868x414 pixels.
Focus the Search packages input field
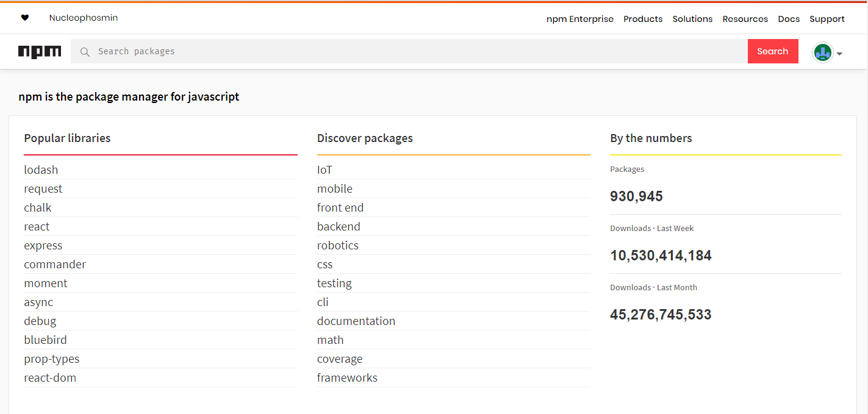(415, 51)
